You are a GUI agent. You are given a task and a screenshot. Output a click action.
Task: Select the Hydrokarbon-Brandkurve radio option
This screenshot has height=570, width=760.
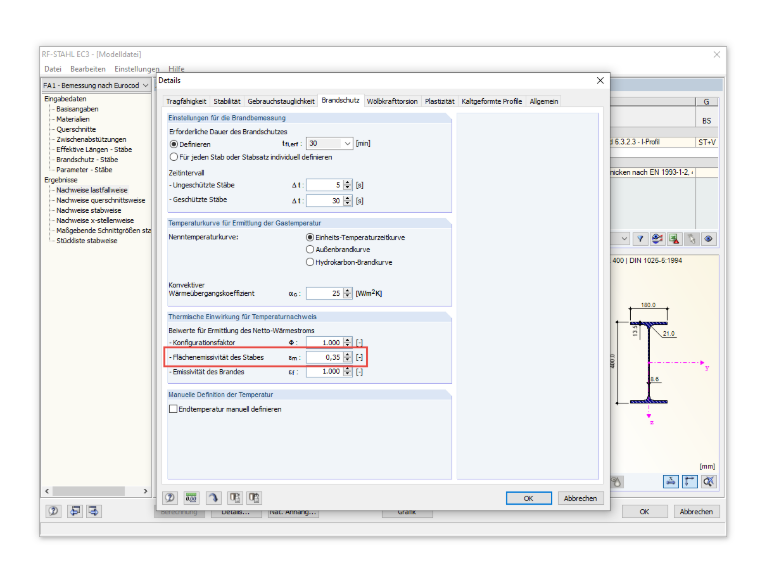(x=310, y=262)
